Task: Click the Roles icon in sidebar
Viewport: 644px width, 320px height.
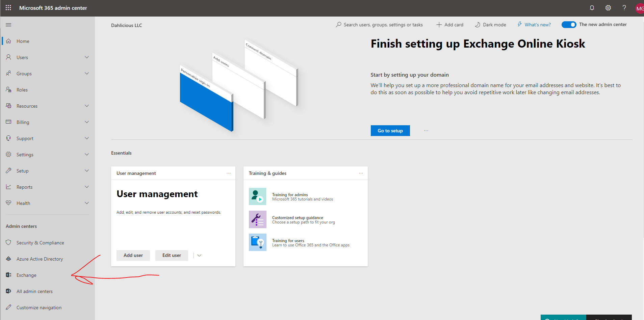Action: (8, 89)
